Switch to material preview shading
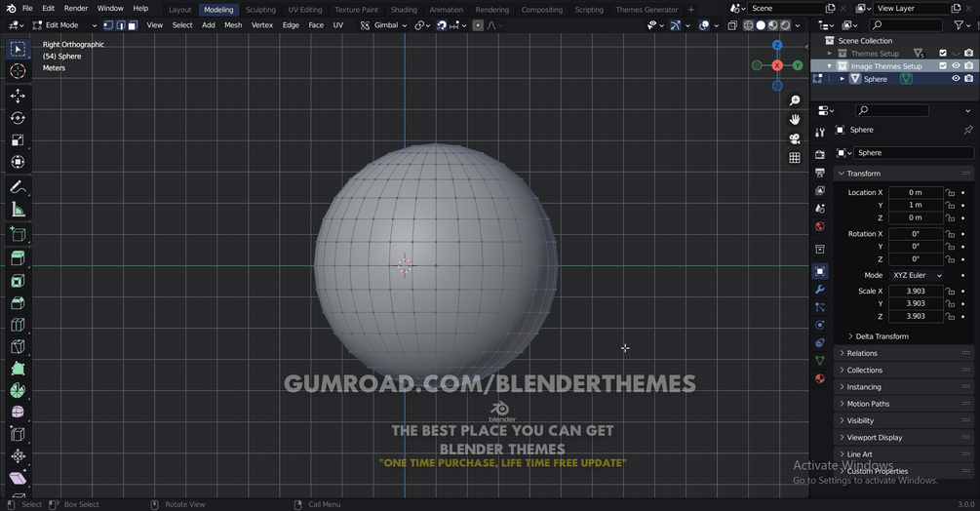Image resolution: width=980 pixels, height=511 pixels. tap(773, 25)
